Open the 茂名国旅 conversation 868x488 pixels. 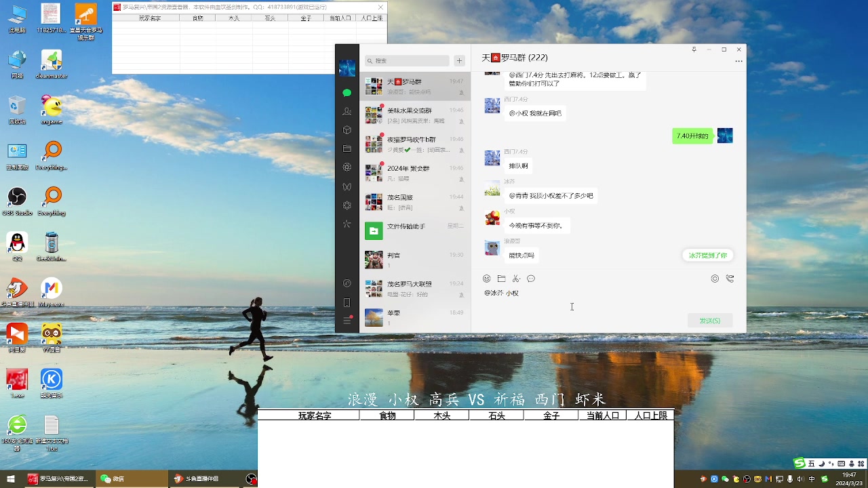pos(415,202)
